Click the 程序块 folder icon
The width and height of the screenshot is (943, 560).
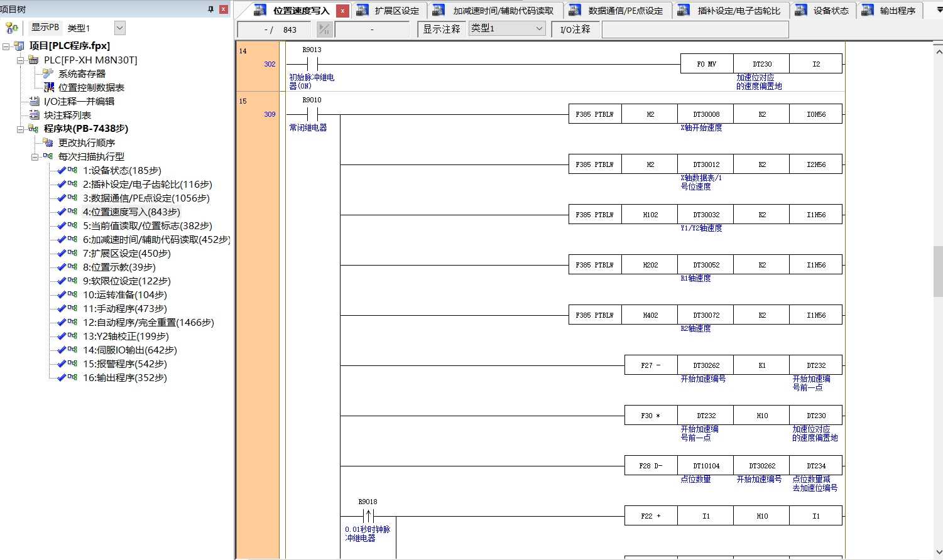click(x=33, y=129)
